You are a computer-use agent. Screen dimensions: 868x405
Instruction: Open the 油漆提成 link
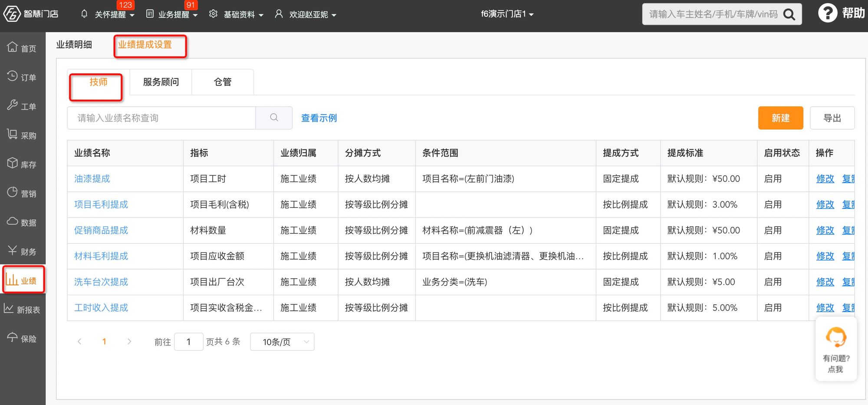(x=92, y=178)
